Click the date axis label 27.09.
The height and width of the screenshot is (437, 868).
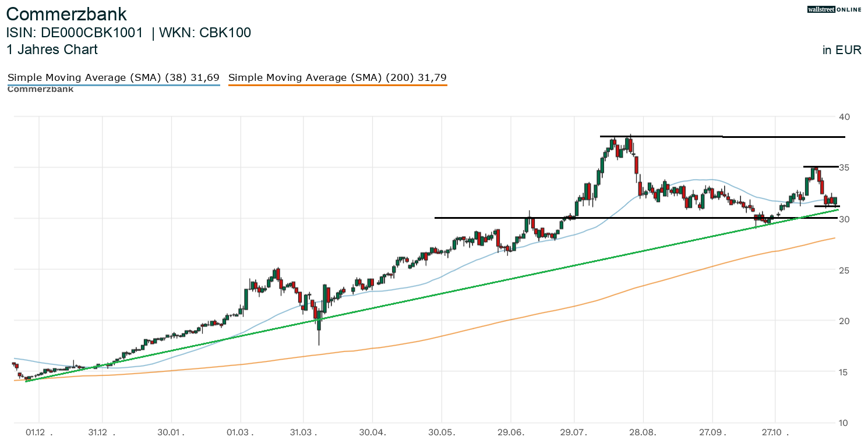point(712,432)
